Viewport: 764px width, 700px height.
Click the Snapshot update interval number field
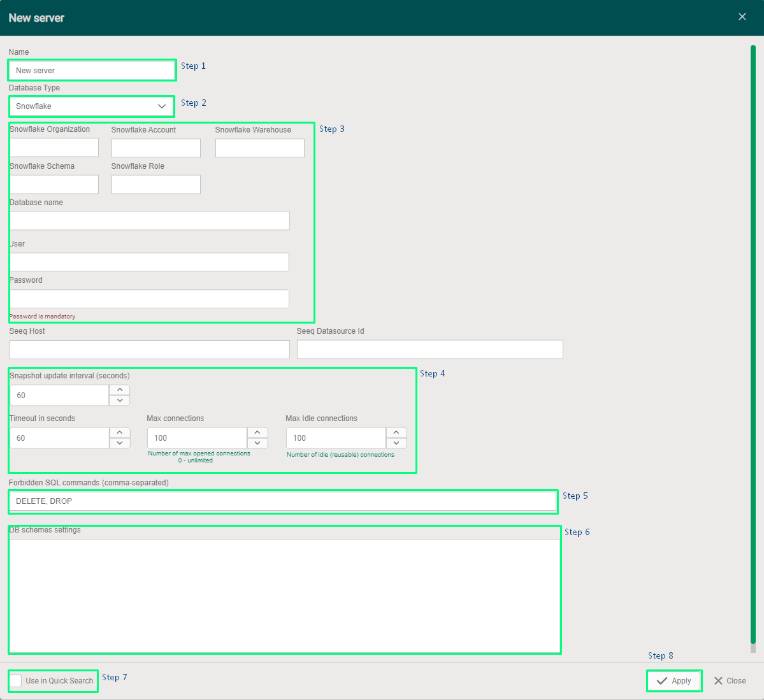click(x=59, y=395)
